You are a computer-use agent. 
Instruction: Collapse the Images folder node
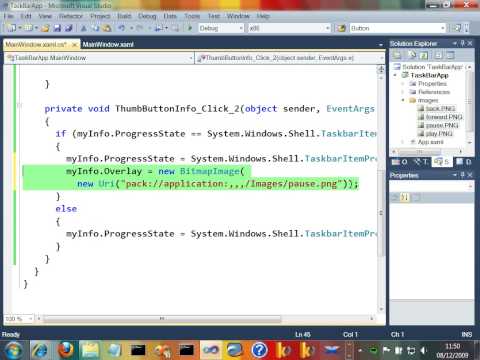tap(403, 100)
